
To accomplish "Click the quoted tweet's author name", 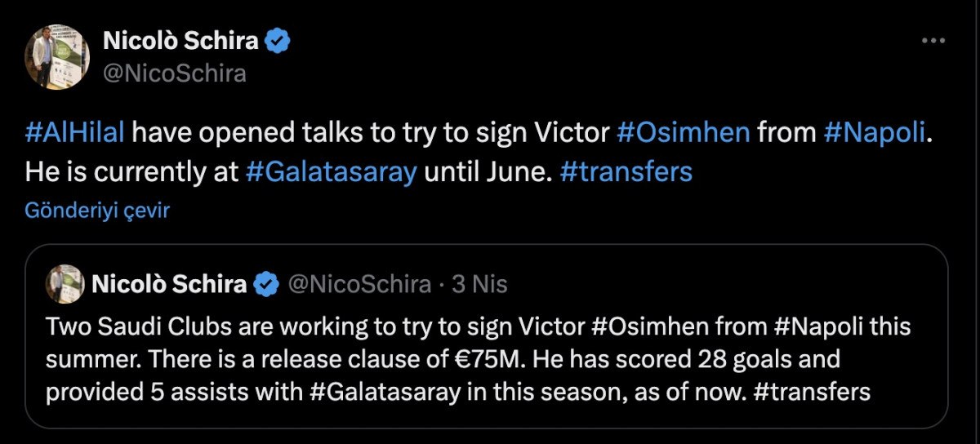I will point(169,284).
